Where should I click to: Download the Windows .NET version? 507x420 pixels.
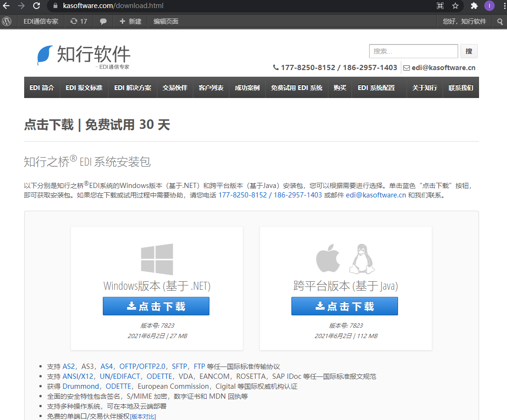[156, 306]
